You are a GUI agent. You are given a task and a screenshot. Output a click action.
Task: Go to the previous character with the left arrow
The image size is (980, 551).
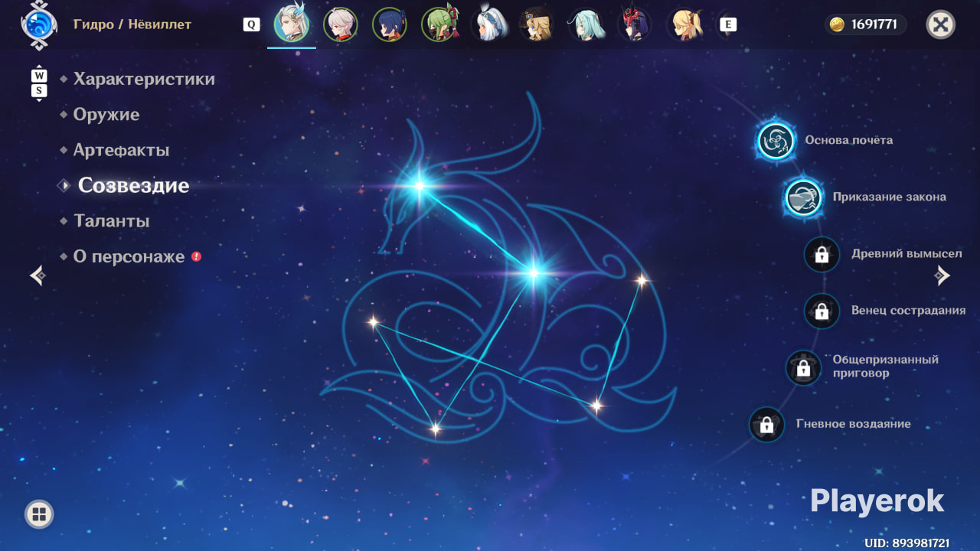pyautogui.click(x=38, y=275)
